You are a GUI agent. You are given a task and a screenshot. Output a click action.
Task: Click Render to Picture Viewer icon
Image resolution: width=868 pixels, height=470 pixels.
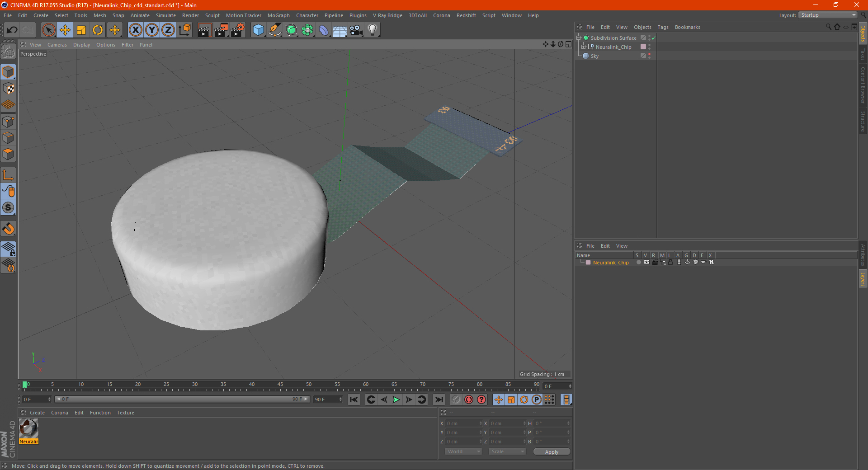coord(221,30)
